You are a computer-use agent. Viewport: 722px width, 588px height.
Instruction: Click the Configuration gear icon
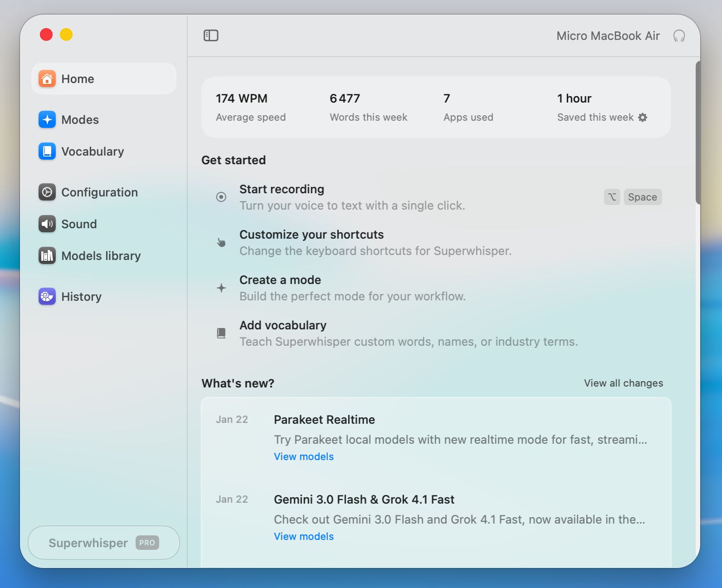tap(47, 192)
